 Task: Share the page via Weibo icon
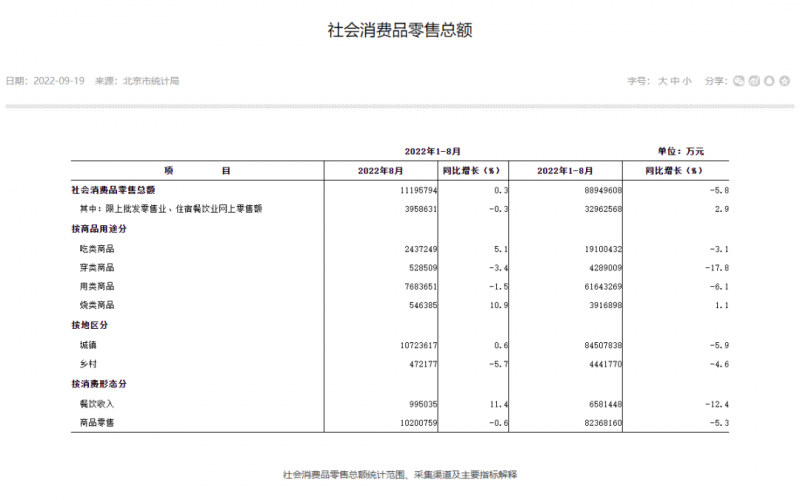pos(754,81)
